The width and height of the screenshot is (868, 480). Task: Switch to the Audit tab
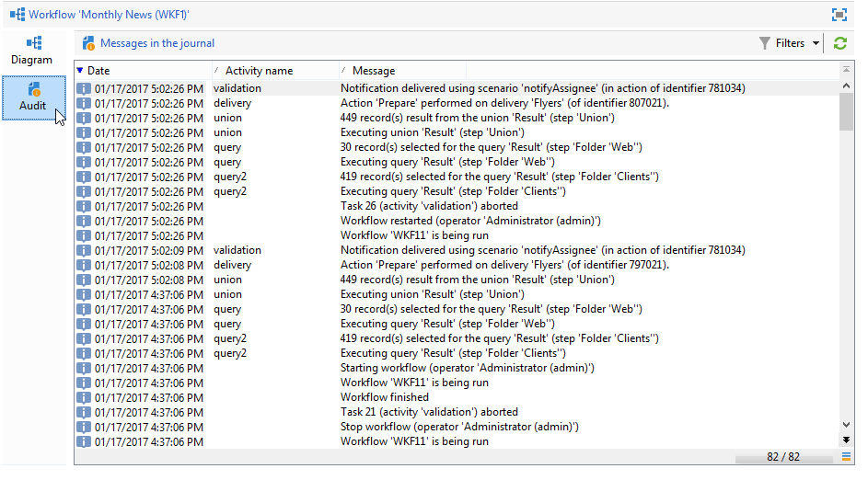34,97
